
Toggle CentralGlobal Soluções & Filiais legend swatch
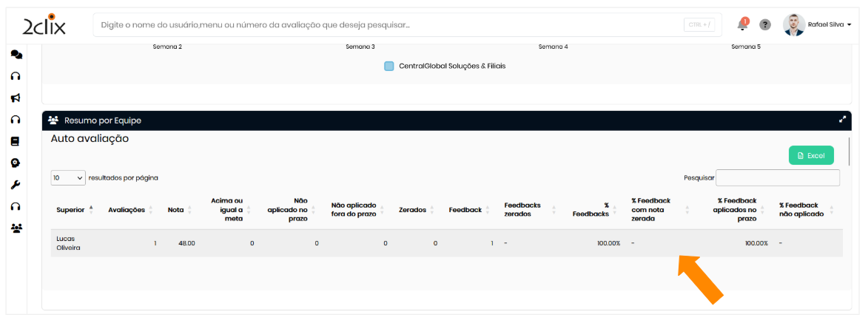pos(389,66)
